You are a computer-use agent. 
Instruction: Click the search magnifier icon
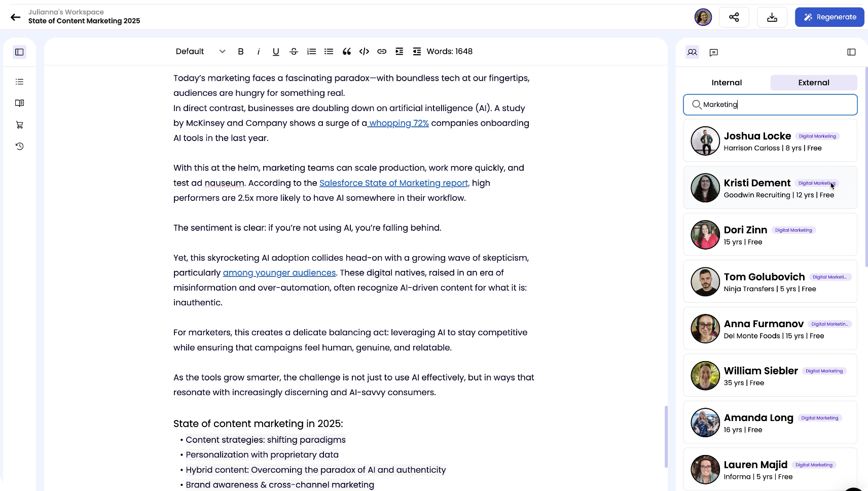pos(697,104)
